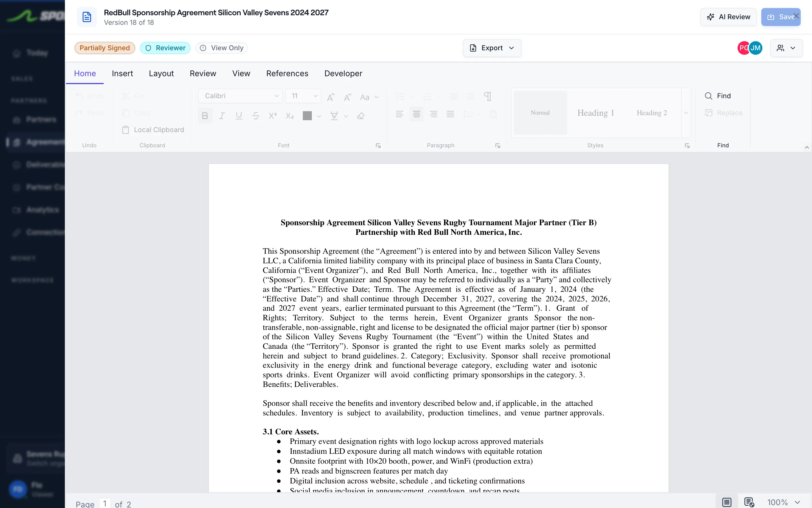The width and height of the screenshot is (812, 508).
Task: Switch to the Insert tab
Action: pyautogui.click(x=122, y=73)
